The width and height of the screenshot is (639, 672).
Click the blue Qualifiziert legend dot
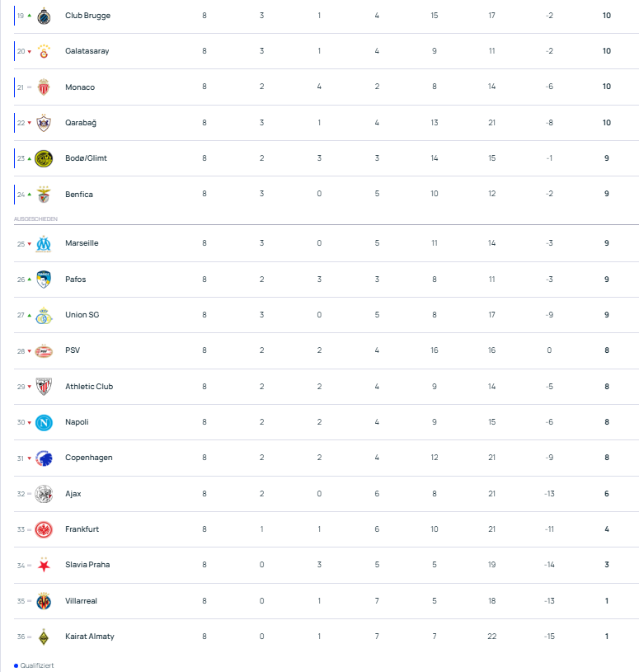click(x=16, y=665)
